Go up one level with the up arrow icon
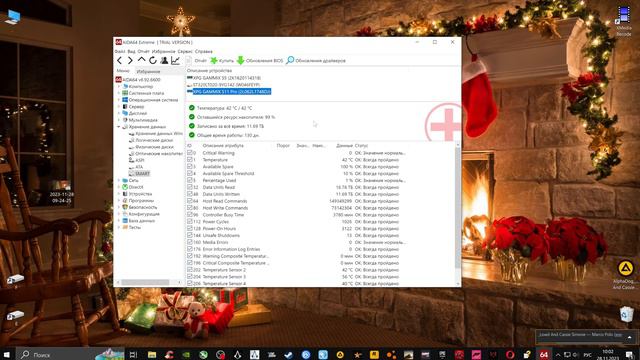This screenshot has height=360, width=640. coord(141,60)
